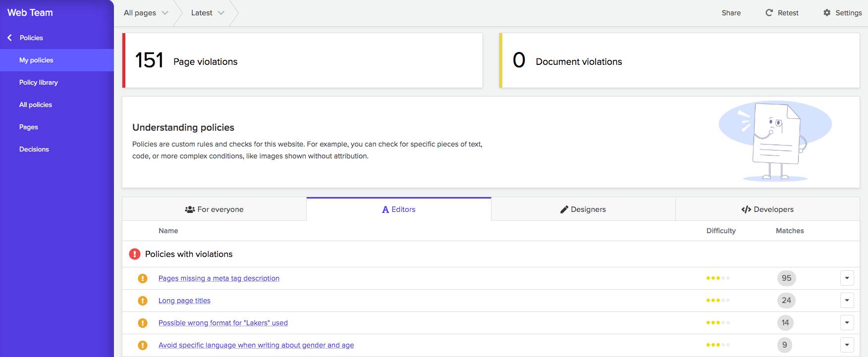868x357 pixels.
Task: Click warning icon beside Lakers format policy
Action: click(x=143, y=323)
